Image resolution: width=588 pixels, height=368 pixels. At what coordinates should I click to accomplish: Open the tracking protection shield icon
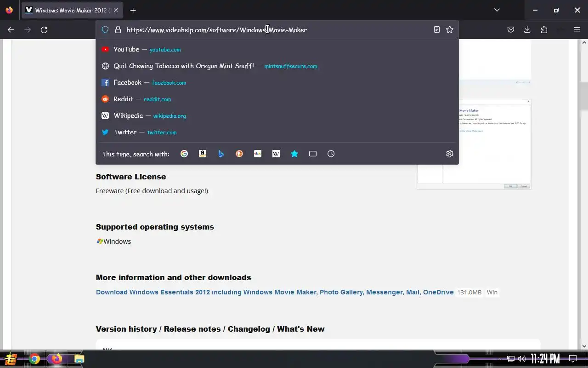(x=105, y=29)
